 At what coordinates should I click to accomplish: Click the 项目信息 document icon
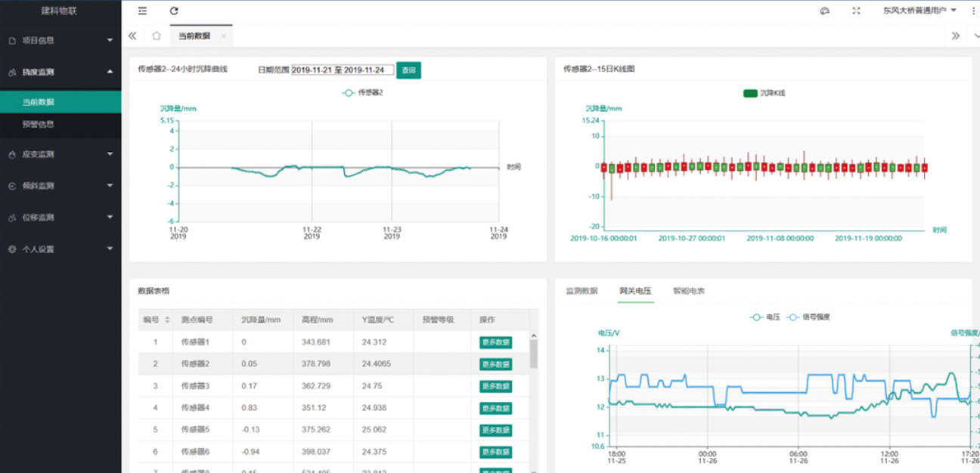point(11,40)
